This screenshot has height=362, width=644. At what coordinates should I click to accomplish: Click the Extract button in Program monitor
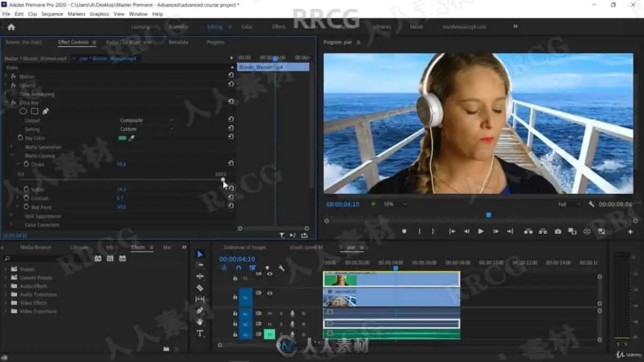(543, 232)
